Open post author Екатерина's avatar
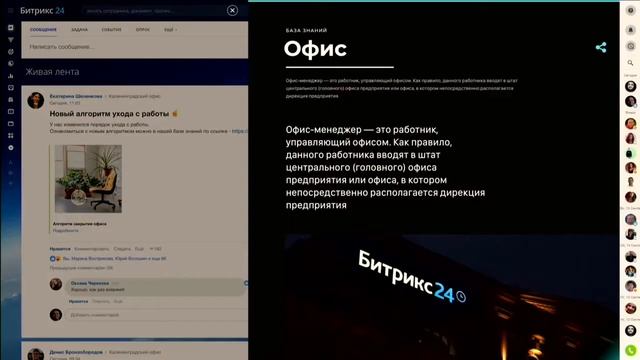The image size is (640, 360). 36,100
